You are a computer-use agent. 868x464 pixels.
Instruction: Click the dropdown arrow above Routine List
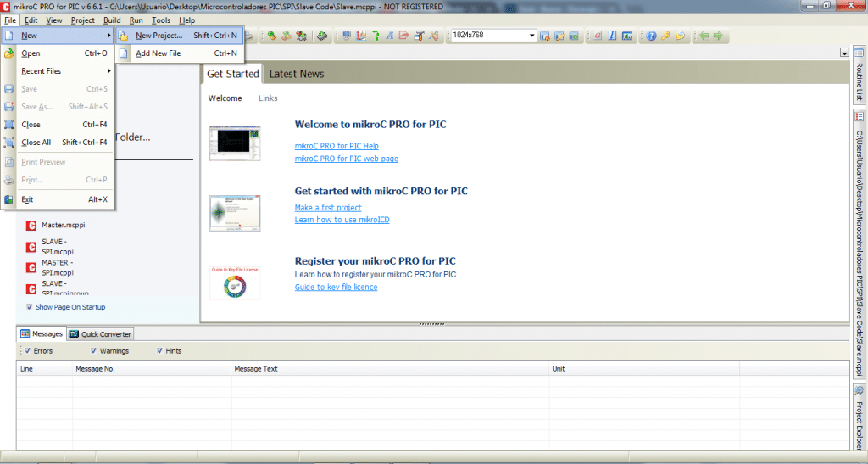(x=844, y=53)
